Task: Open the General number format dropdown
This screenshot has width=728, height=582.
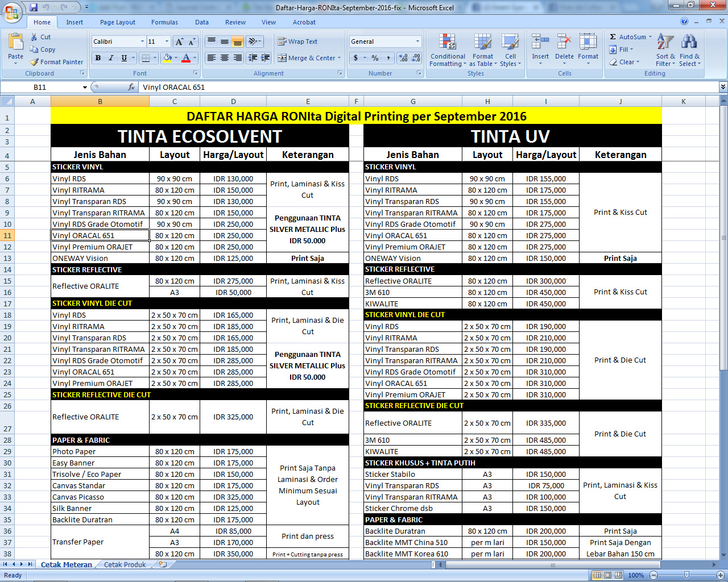Action: coord(417,41)
